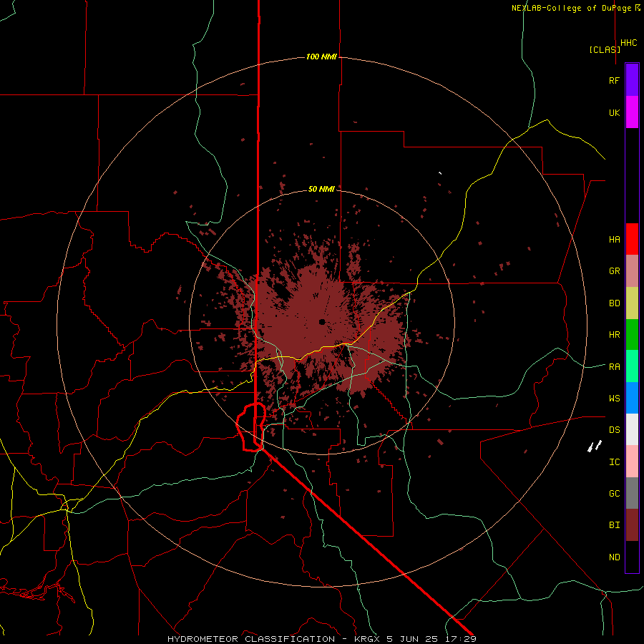Click the Hydrometeor Classification KRGX title text

pyautogui.click(x=321, y=639)
